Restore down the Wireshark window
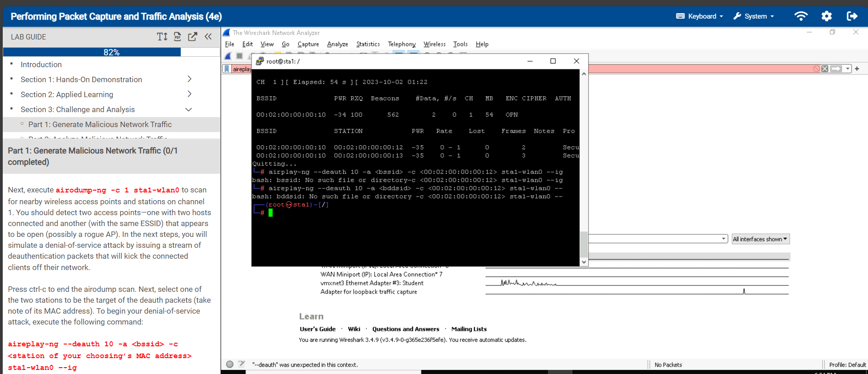This screenshot has width=868, height=374. pos(832,32)
